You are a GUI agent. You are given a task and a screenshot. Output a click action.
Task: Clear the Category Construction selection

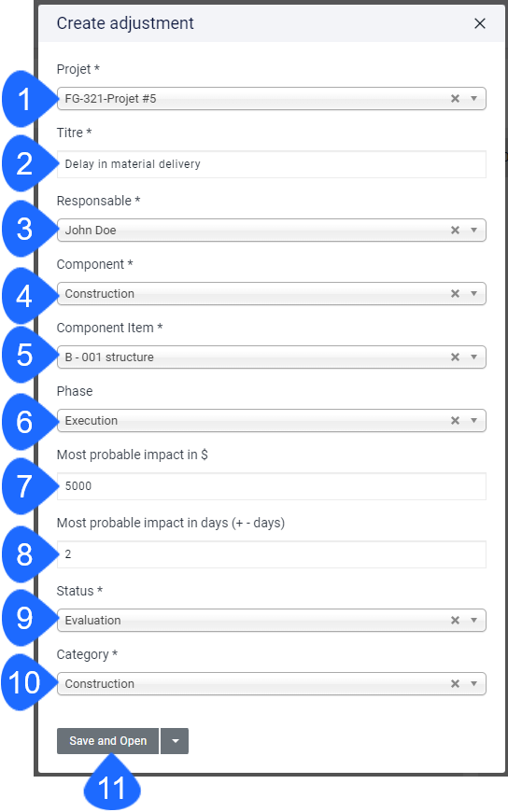click(x=455, y=683)
